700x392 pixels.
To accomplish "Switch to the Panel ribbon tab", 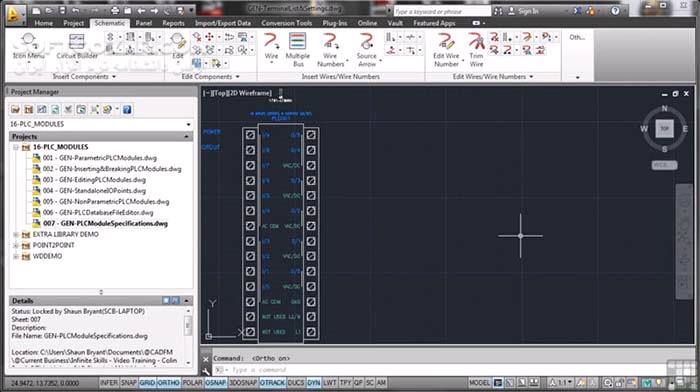I will 143,23.
